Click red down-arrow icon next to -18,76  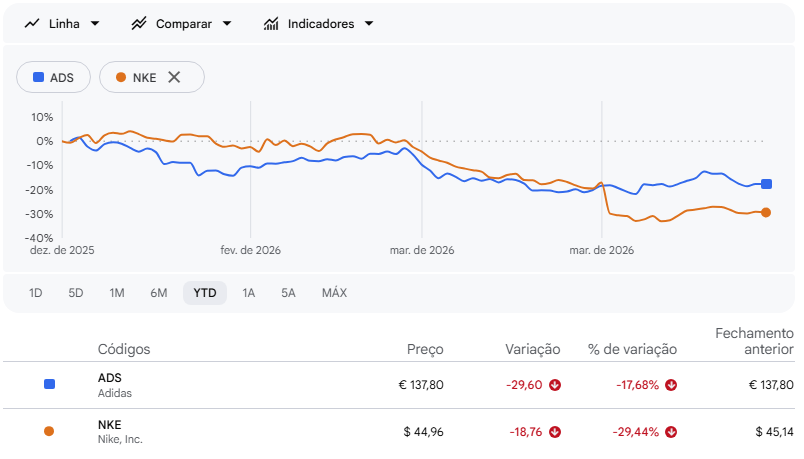(x=555, y=432)
